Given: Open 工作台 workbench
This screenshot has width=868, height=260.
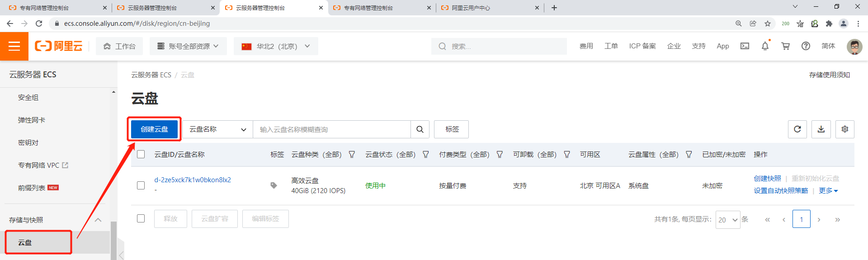Looking at the screenshot, I should click(x=119, y=46).
